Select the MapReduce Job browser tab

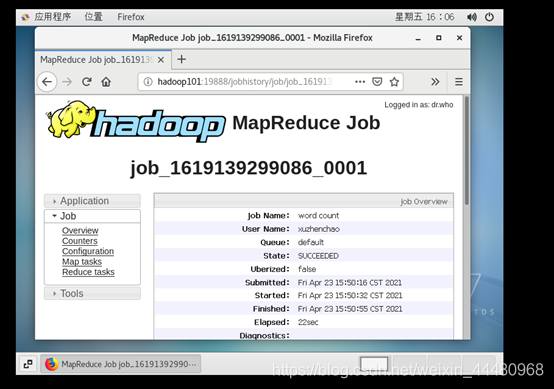pyautogui.click(x=103, y=60)
